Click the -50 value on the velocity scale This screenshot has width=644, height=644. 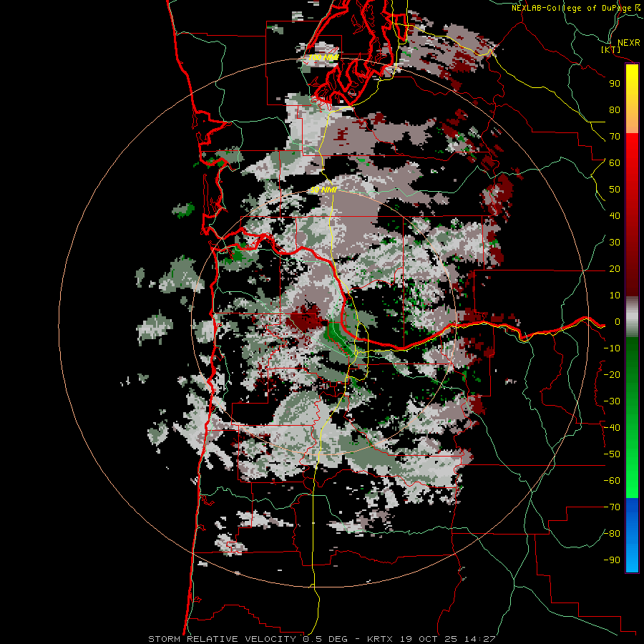point(612,454)
